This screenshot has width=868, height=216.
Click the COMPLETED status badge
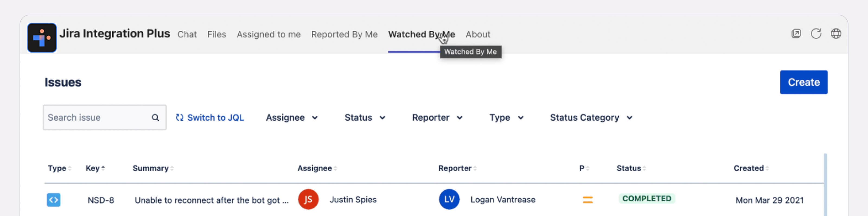coord(647,198)
